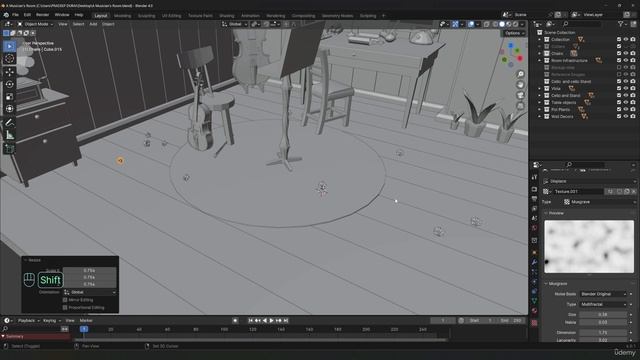
Task: Open the Texture properties tab
Action: point(534,323)
